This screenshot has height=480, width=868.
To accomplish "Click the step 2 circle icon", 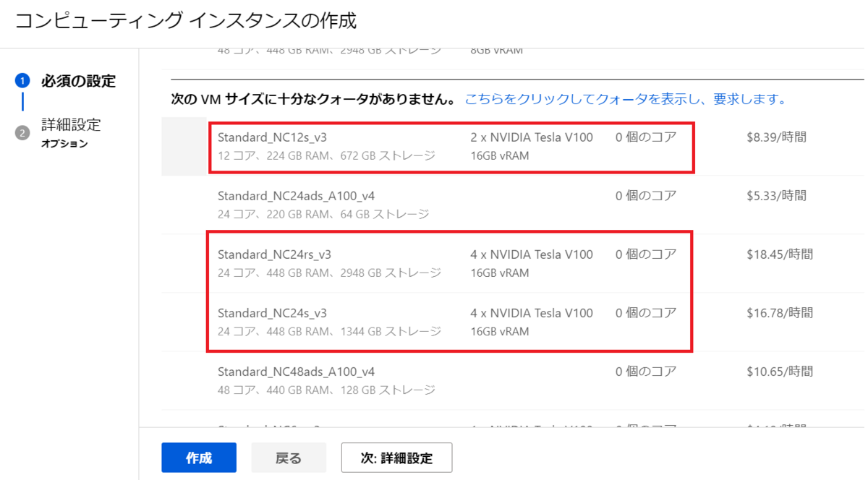I will [x=22, y=133].
